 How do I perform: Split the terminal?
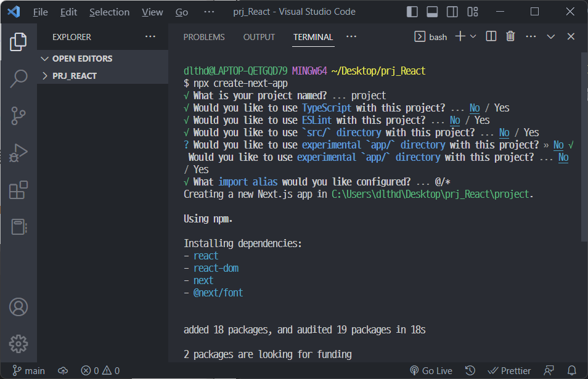(x=491, y=36)
